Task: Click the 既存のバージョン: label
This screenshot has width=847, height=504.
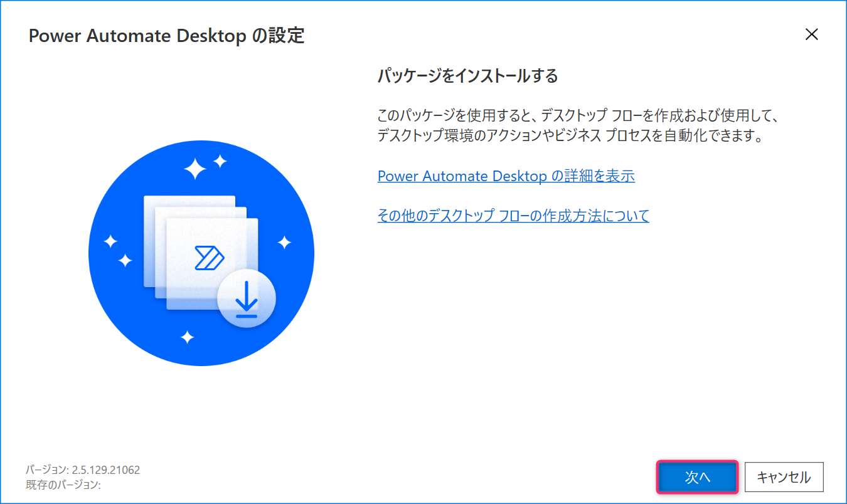Action: (63, 485)
